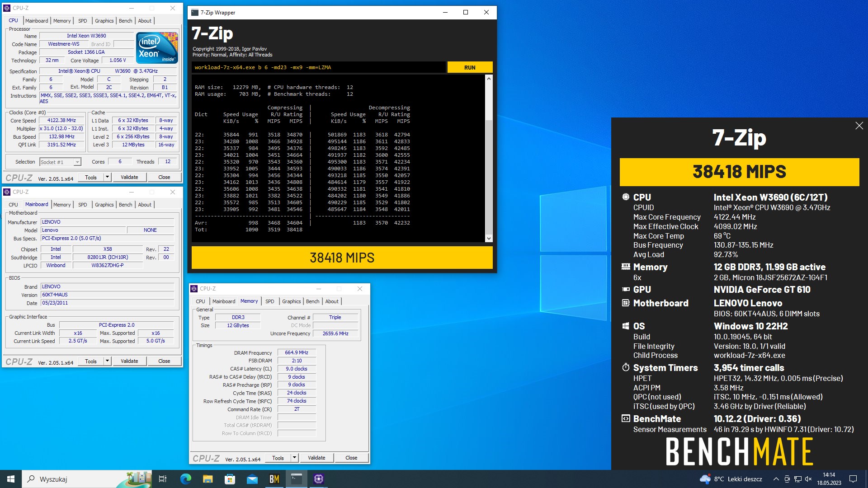Click Tools button in Mainboard CPU-Z window
This screenshot has width=868, height=488.
91,361
